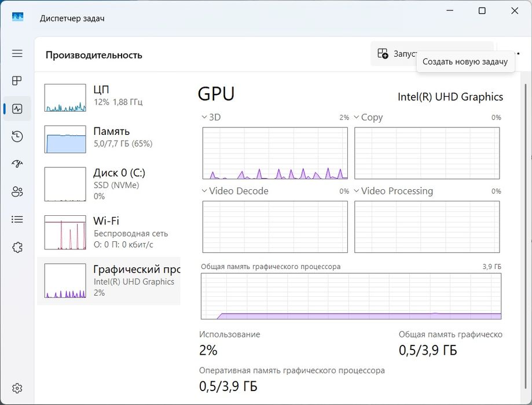The width and height of the screenshot is (532, 405).
Task: Open the Services puzzle-piece sidebar icon
Action: (17, 248)
